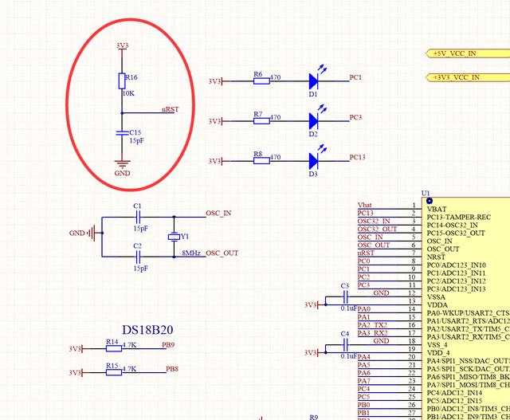Image resolution: width=510 pixels, height=420 pixels.
Task: Click the OSC_IN net label near C1
Action: click(218, 213)
